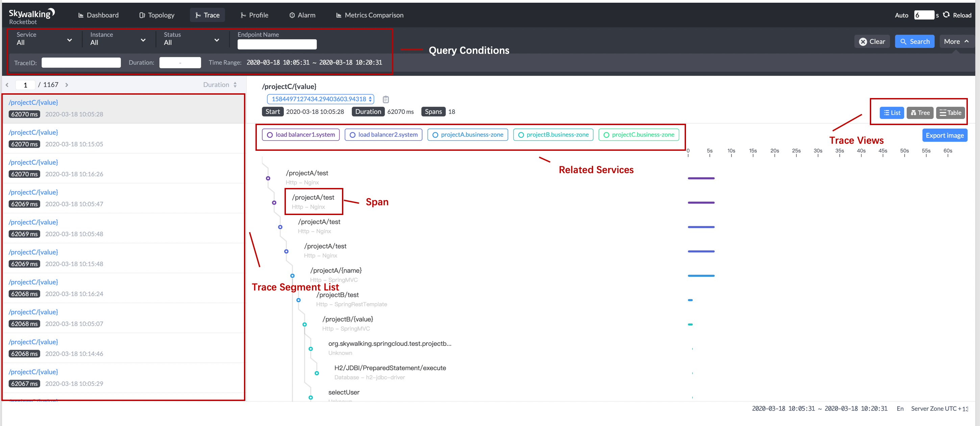Toggle the projectC.business-zone service filter
Screen dimensions: 980x426
pyautogui.click(x=638, y=135)
